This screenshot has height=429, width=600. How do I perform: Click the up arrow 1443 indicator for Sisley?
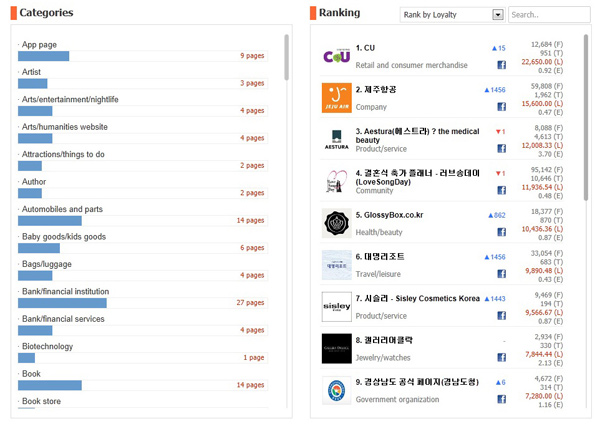coord(495,299)
